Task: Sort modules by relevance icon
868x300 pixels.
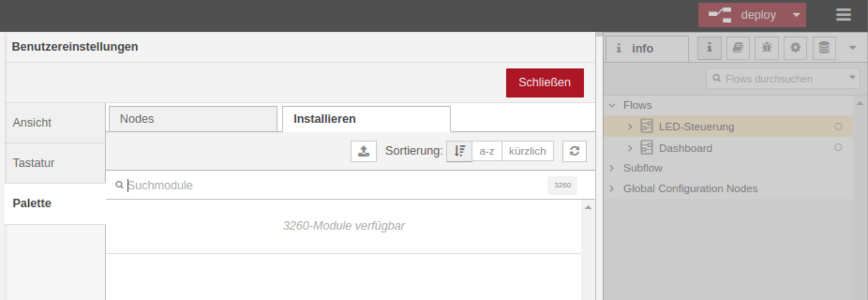Action: pos(459,151)
